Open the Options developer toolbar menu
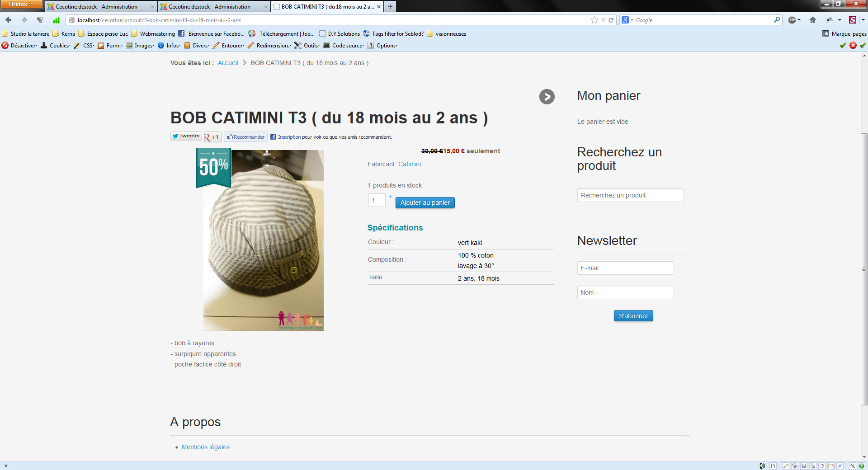 point(383,45)
